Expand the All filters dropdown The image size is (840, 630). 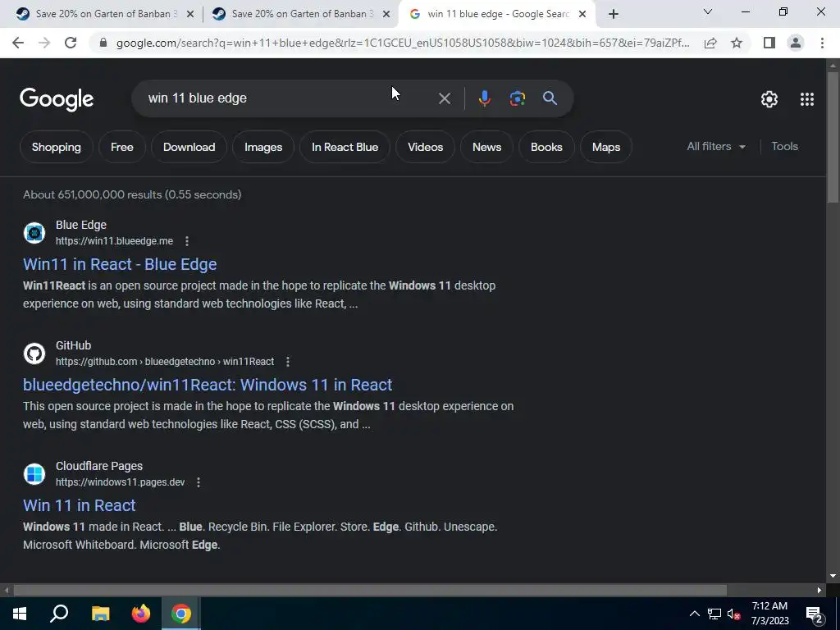pos(716,146)
